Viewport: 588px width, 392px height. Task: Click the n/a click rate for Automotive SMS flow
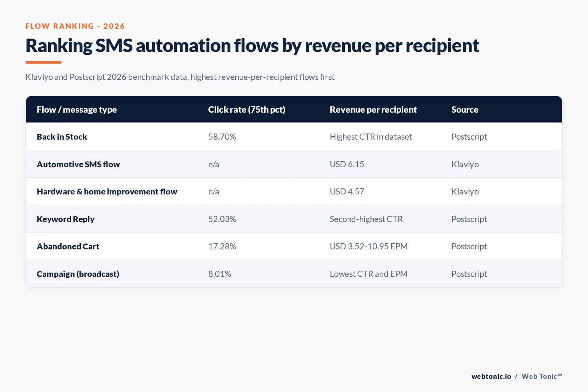point(214,164)
